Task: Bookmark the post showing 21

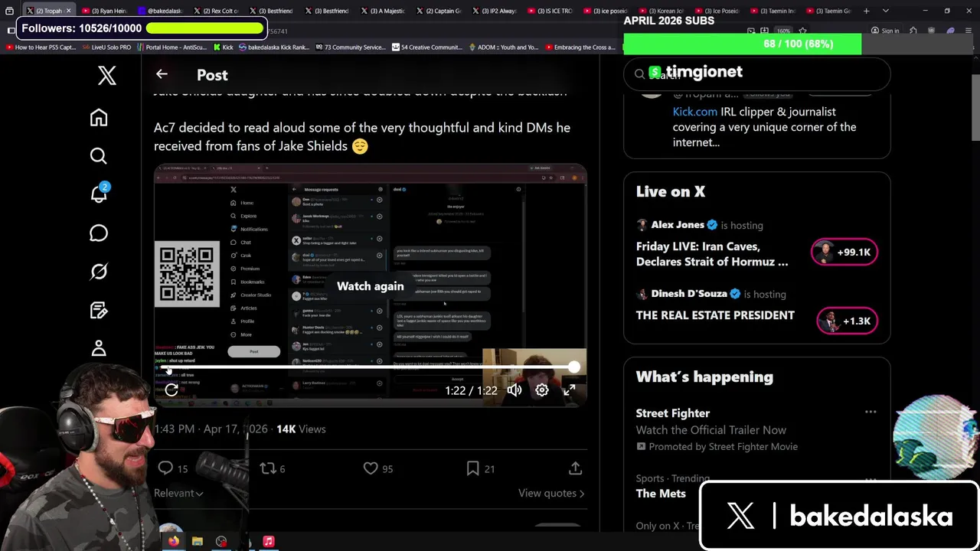Action: coord(479,468)
